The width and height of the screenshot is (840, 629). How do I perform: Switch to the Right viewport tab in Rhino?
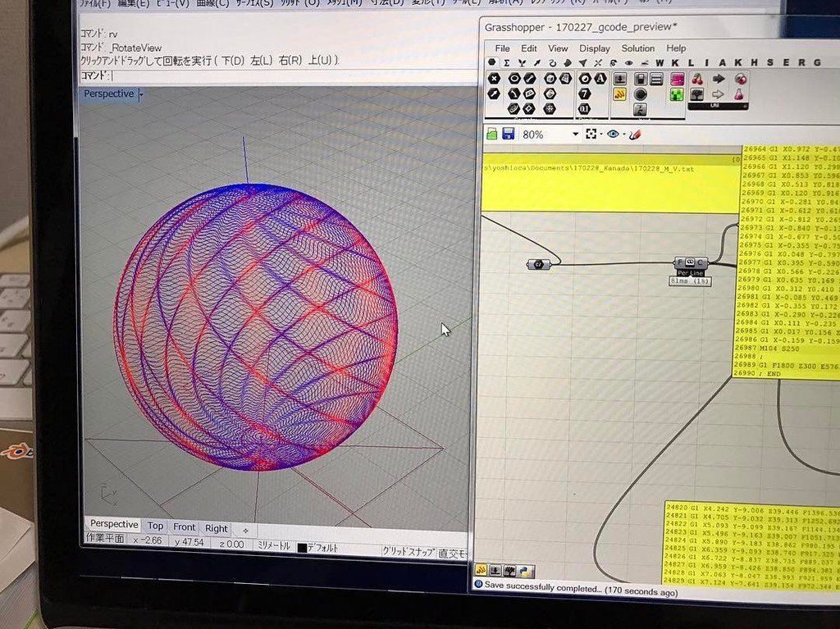point(216,528)
